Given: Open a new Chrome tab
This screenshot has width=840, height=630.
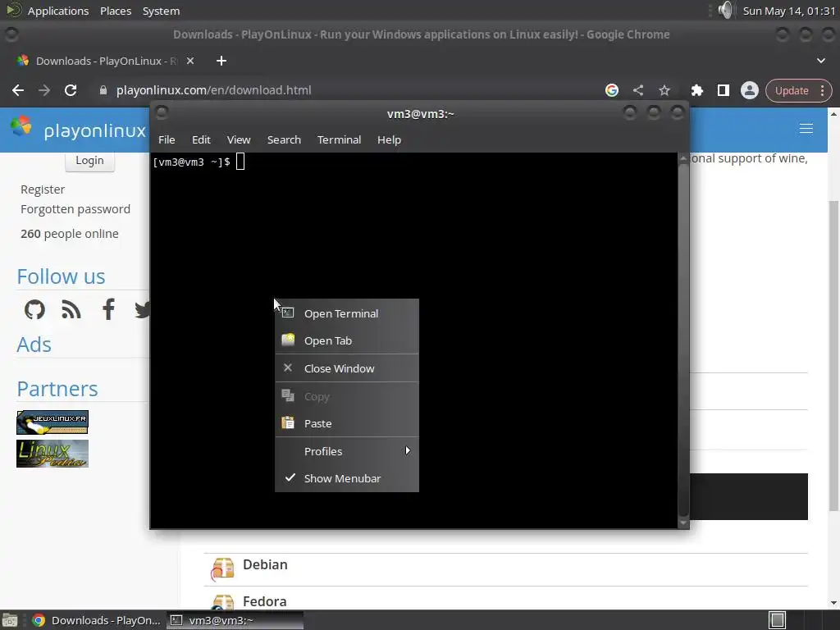Looking at the screenshot, I should [221, 61].
